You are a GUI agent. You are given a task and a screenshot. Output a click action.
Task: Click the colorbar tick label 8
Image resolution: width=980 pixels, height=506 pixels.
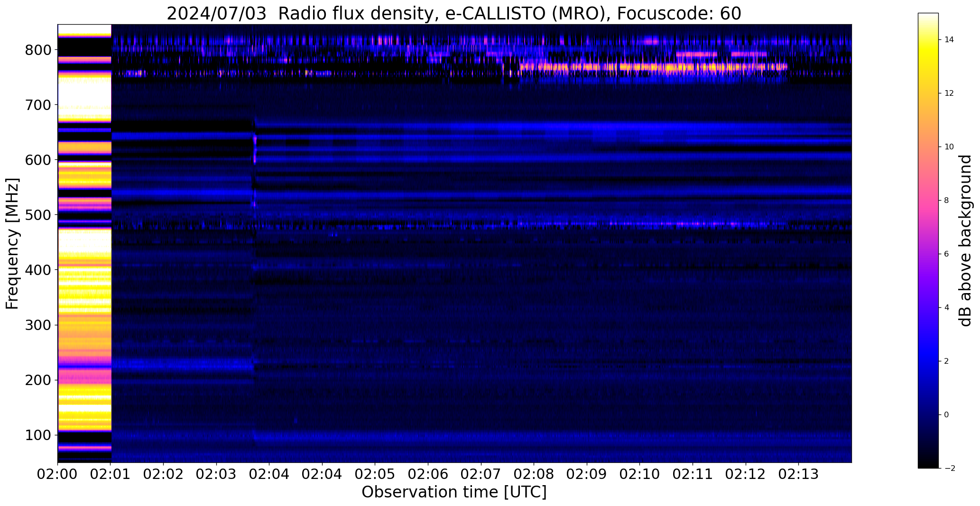pyautogui.click(x=947, y=201)
